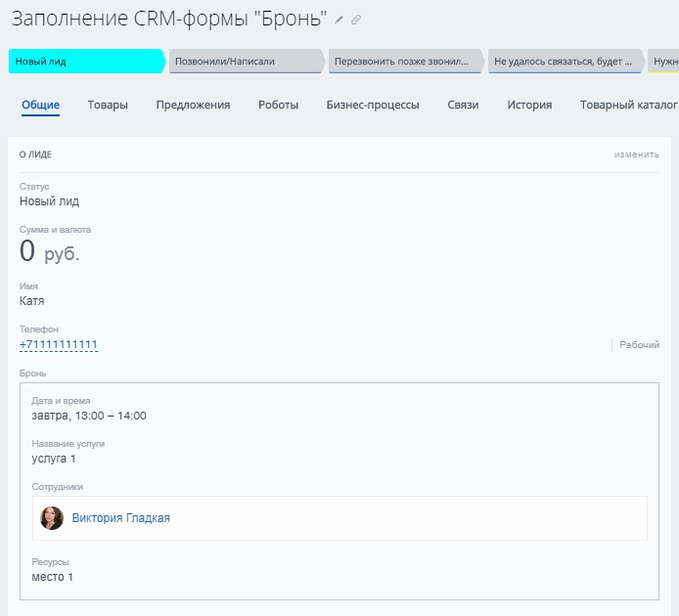Click Виктория Гладкая's avatar photo
Viewport: 679px width, 616px height.
click(52, 518)
